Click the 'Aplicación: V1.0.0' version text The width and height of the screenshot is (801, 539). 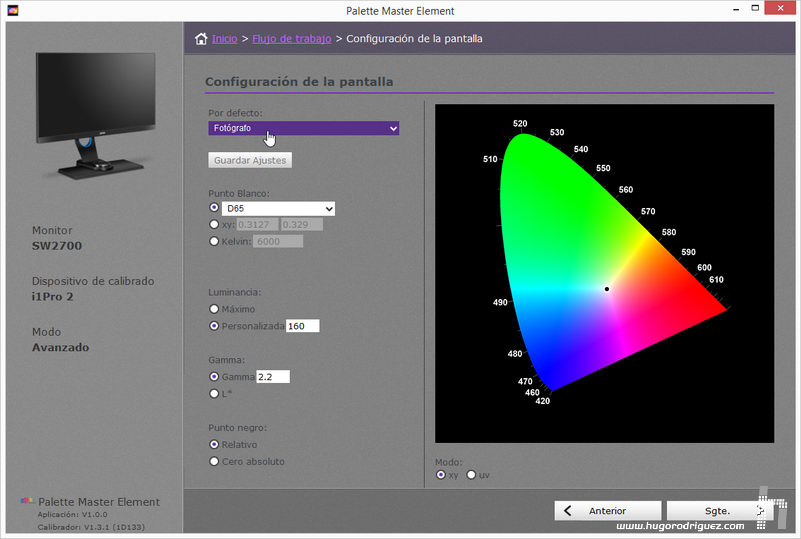(x=73, y=514)
